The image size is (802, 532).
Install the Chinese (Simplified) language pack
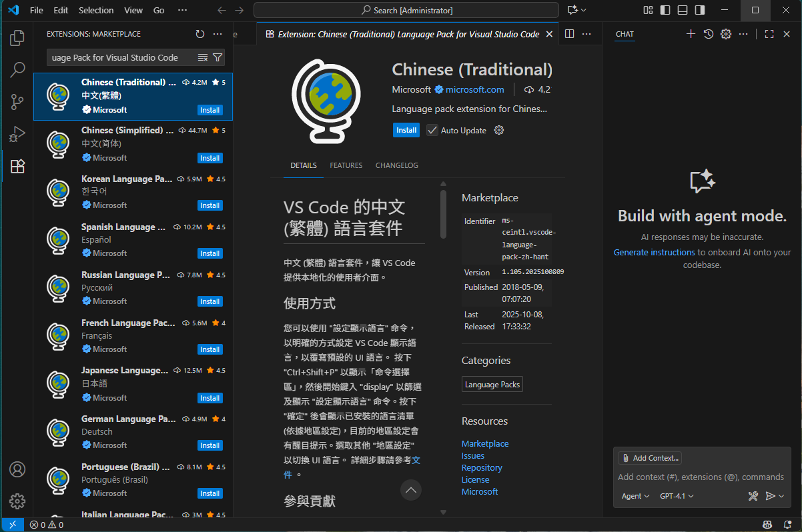210,158
